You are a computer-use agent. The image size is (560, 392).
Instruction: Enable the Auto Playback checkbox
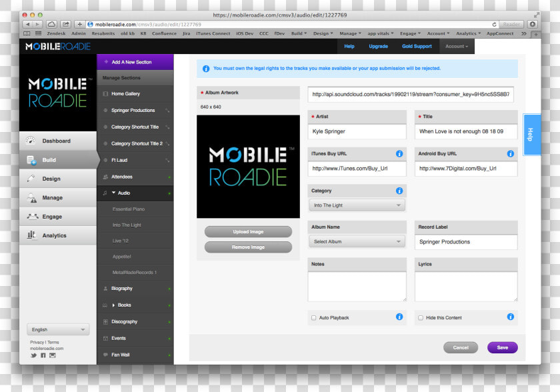pyautogui.click(x=313, y=318)
